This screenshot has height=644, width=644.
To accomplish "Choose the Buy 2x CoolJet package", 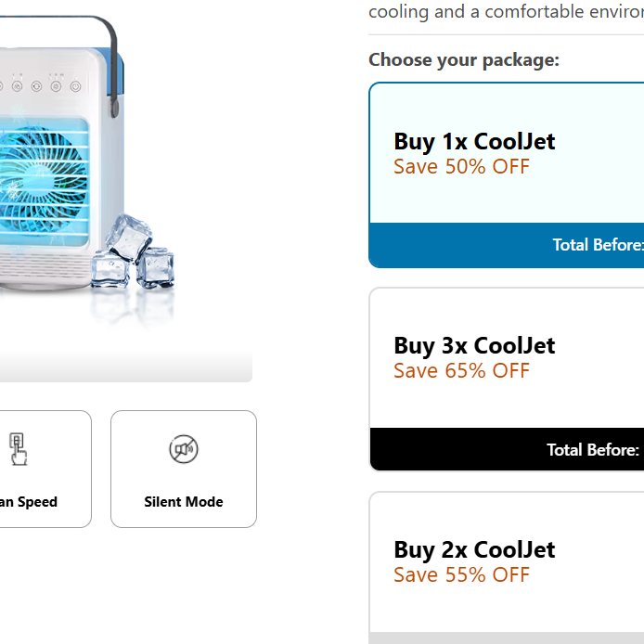I will click(506, 568).
